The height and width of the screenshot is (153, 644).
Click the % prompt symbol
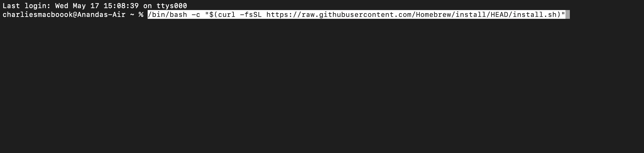pyautogui.click(x=141, y=15)
